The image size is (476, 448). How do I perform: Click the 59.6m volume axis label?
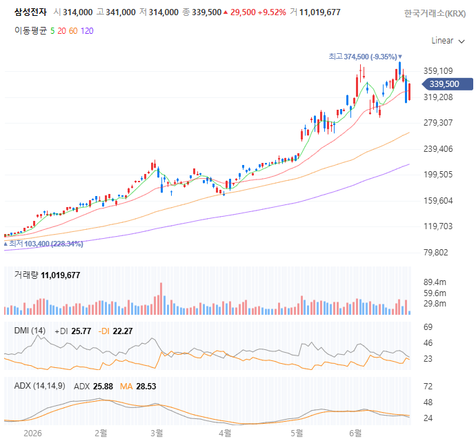435,293
